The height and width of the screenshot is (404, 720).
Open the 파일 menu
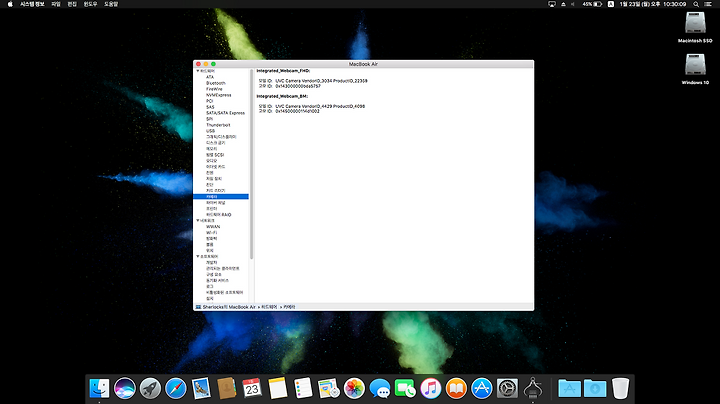coord(56,4)
